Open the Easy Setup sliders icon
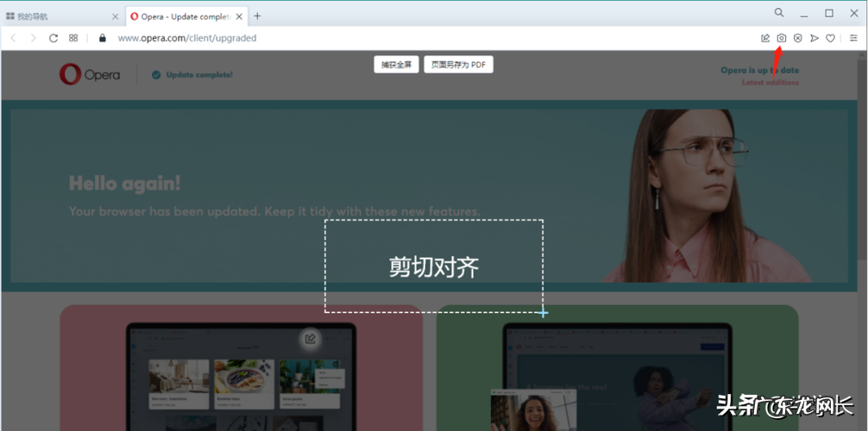 click(853, 38)
